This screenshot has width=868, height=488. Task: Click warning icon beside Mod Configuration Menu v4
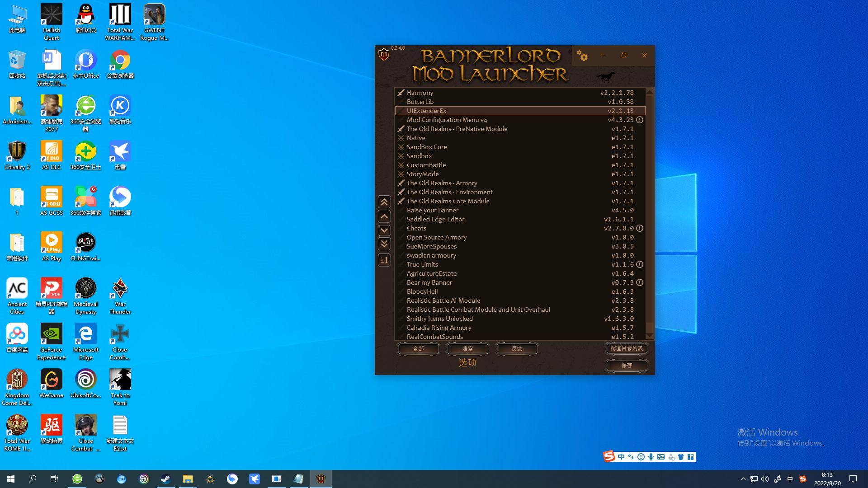pyautogui.click(x=640, y=120)
